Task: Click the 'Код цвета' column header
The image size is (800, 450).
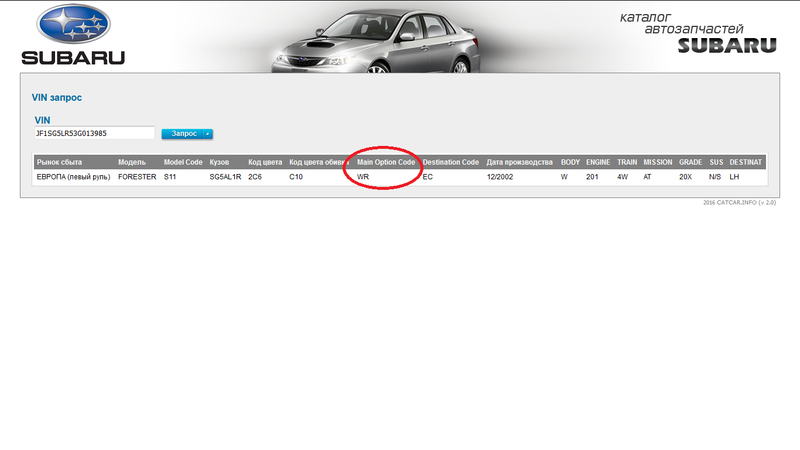Action: point(265,162)
